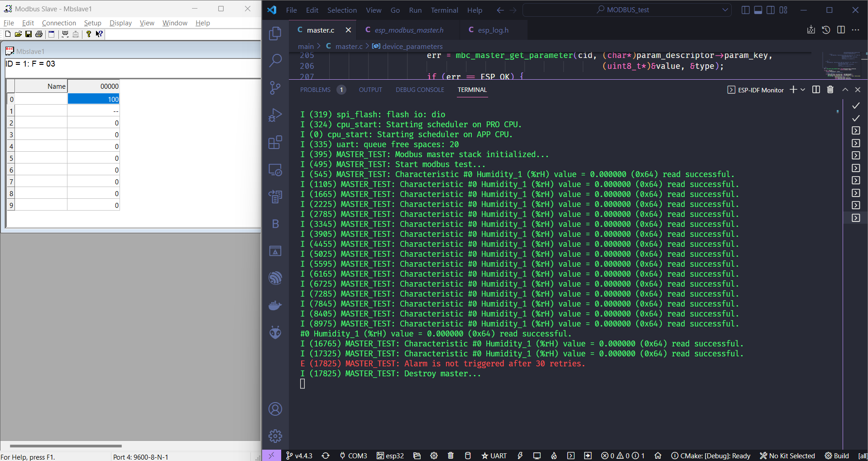Expand the ESP-IDF Monitor terminal dropdown
Screen dimensions: 868x461
[803, 90]
